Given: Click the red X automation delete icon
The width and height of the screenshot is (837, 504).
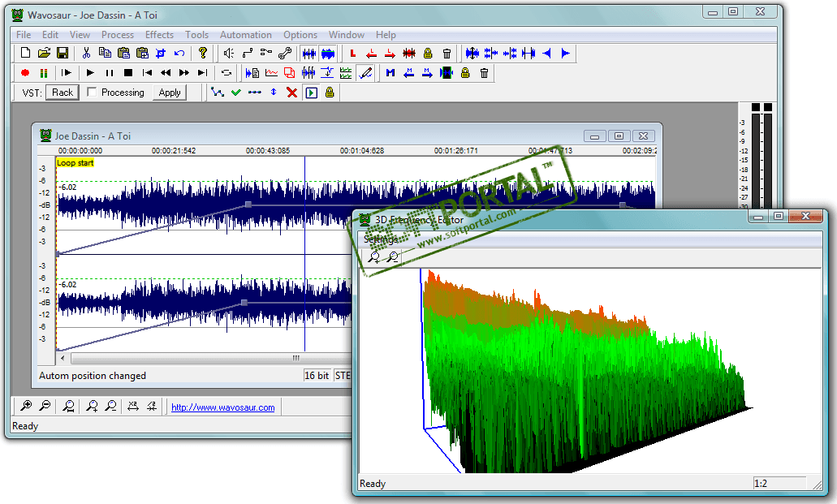Looking at the screenshot, I should [291, 93].
